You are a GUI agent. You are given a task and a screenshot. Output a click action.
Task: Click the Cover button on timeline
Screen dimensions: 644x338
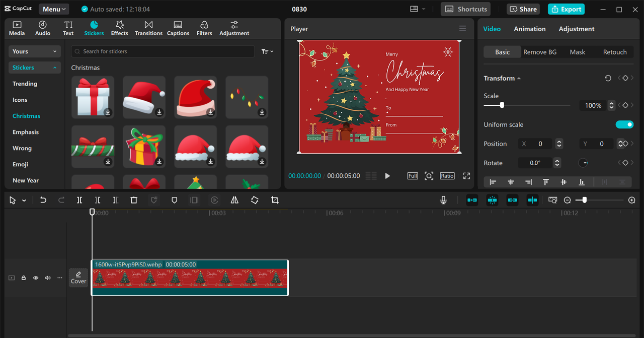[78, 278]
